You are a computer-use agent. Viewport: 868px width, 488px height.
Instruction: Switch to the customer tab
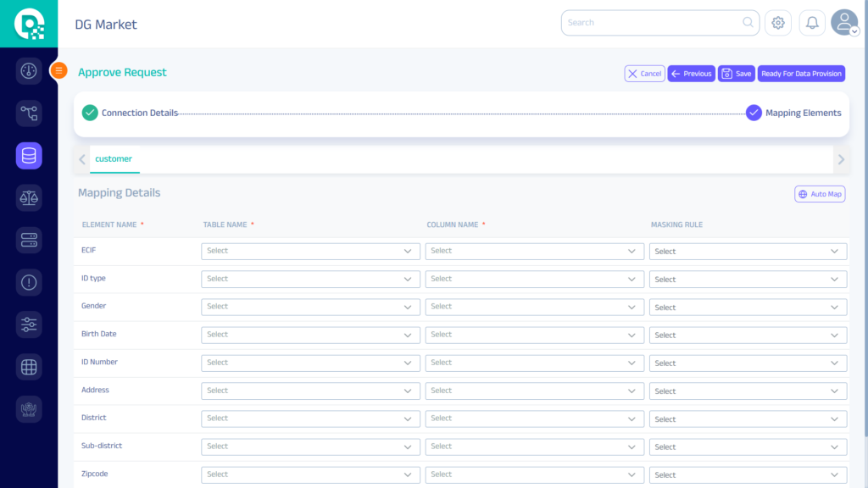click(x=114, y=159)
